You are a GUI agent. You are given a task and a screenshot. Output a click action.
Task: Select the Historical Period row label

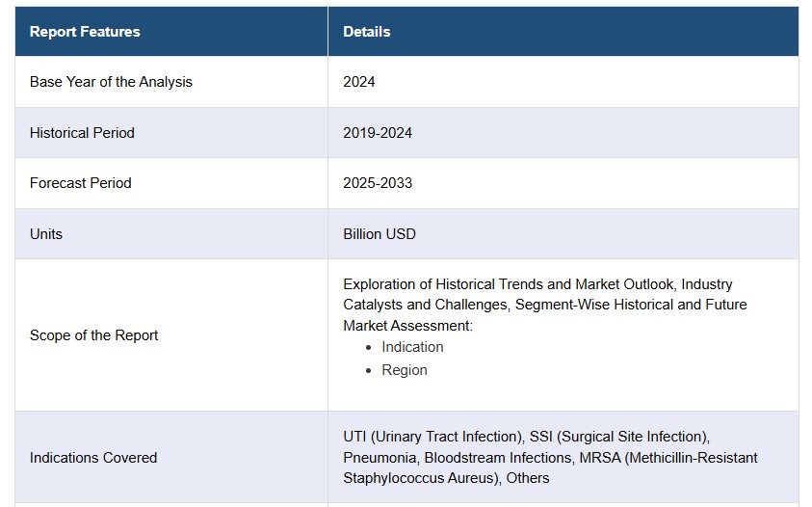coord(82,133)
